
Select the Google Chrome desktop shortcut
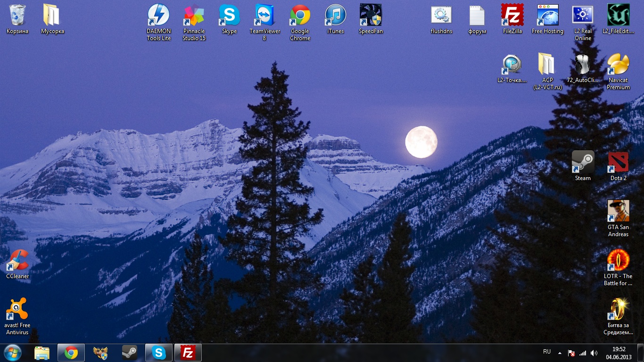click(x=300, y=22)
